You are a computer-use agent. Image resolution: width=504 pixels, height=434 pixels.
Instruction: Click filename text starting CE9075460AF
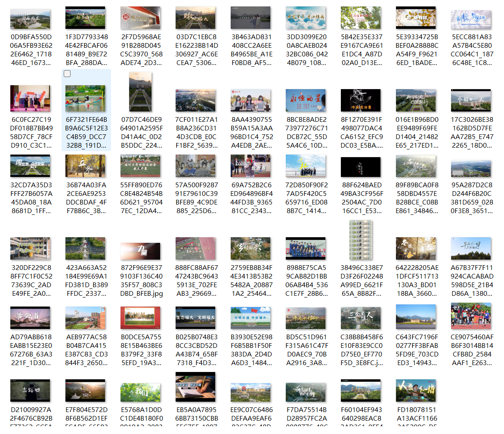click(472, 350)
